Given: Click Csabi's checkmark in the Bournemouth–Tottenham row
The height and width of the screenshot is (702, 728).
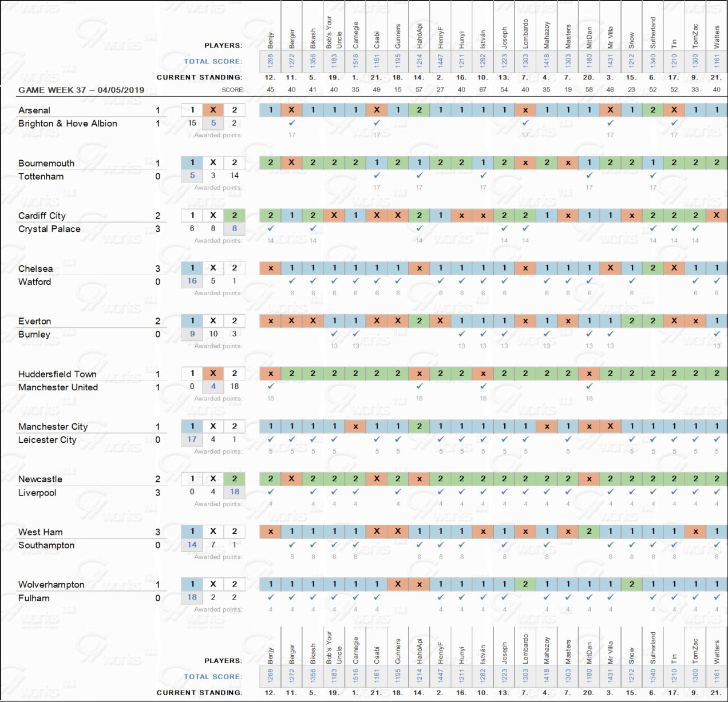Looking at the screenshot, I should (x=377, y=175).
